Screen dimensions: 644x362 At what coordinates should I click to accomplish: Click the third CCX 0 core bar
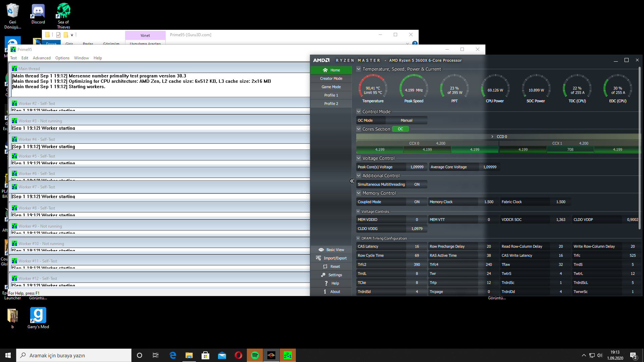click(x=475, y=149)
